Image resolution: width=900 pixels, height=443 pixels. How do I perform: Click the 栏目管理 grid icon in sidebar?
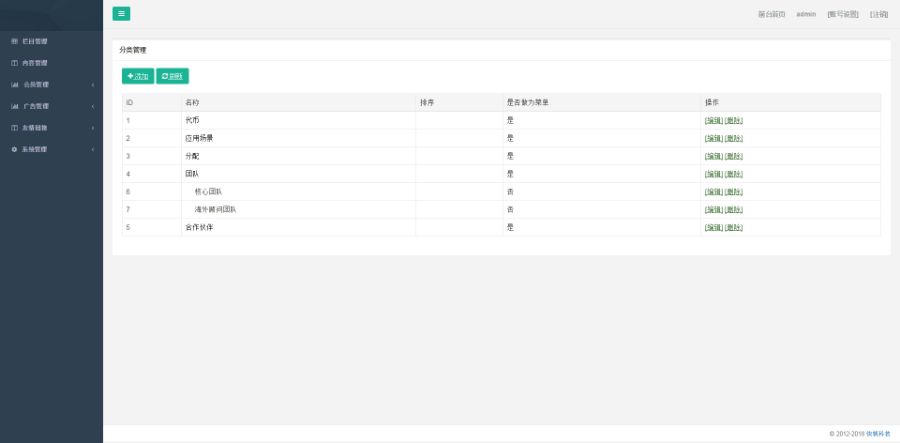(14, 41)
